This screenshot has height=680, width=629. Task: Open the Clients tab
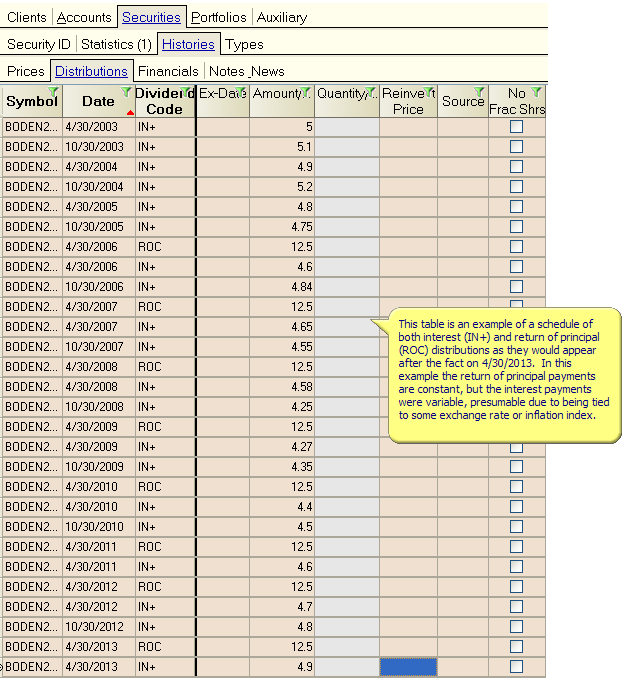click(x=27, y=17)
